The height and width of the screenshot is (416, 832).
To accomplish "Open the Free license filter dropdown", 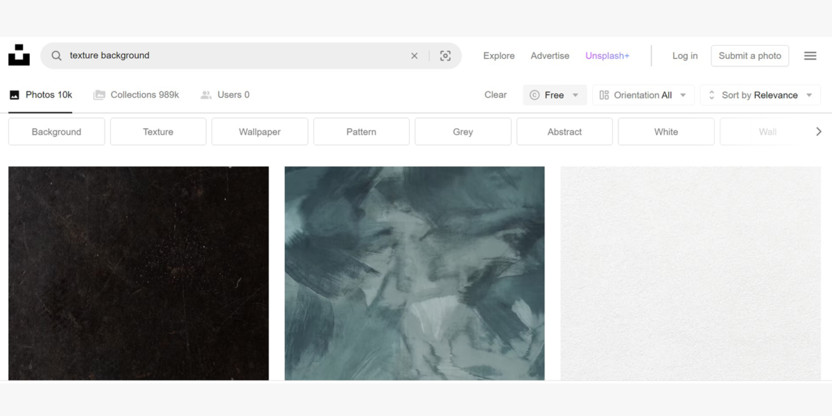I will (554, 95).
